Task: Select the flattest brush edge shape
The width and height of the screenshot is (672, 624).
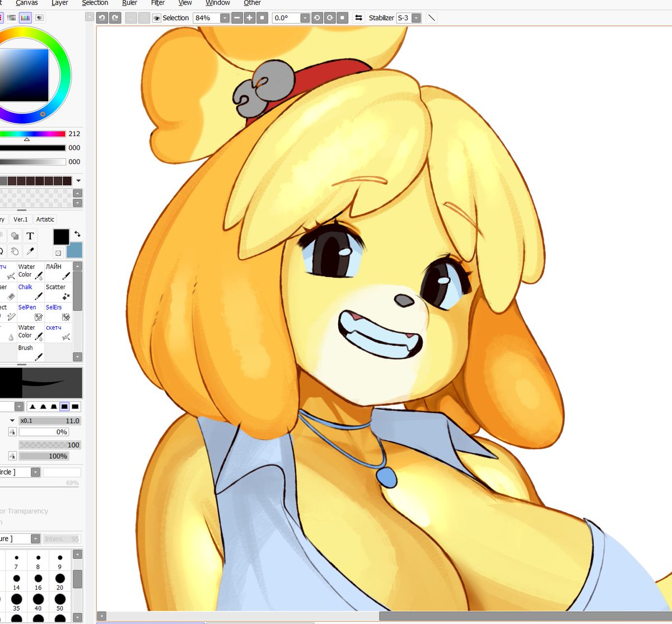Action: [76, 407]
